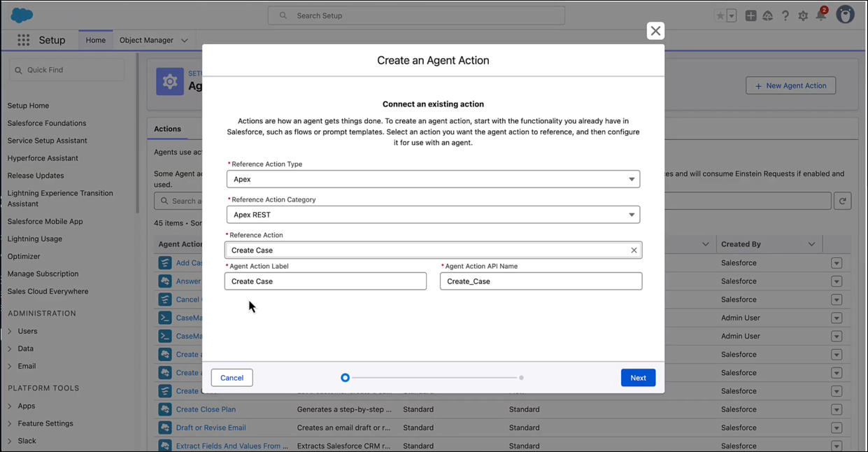868x452 pixels.
Task: Open Service Setup Assistant in sidebar
Action: pyautogui.click(x=48, y=141)
